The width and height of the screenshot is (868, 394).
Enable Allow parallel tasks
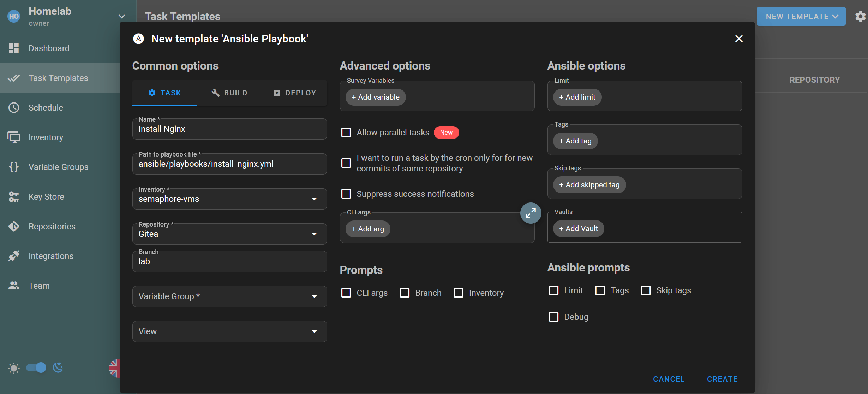(x=346, y=132)
